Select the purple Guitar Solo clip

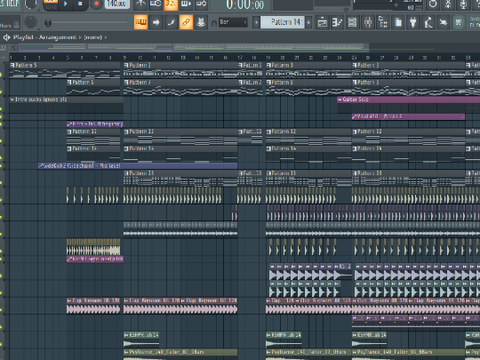point(409,99)
